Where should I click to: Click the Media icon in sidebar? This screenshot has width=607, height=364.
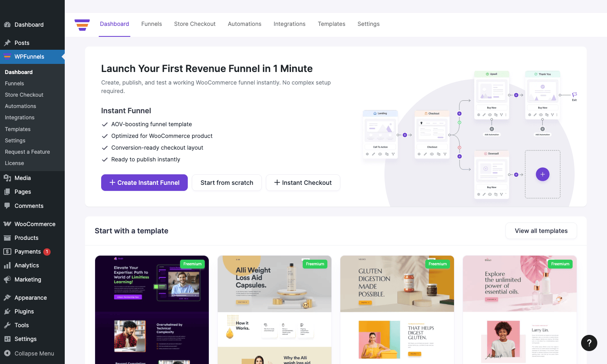click(7, 178)
